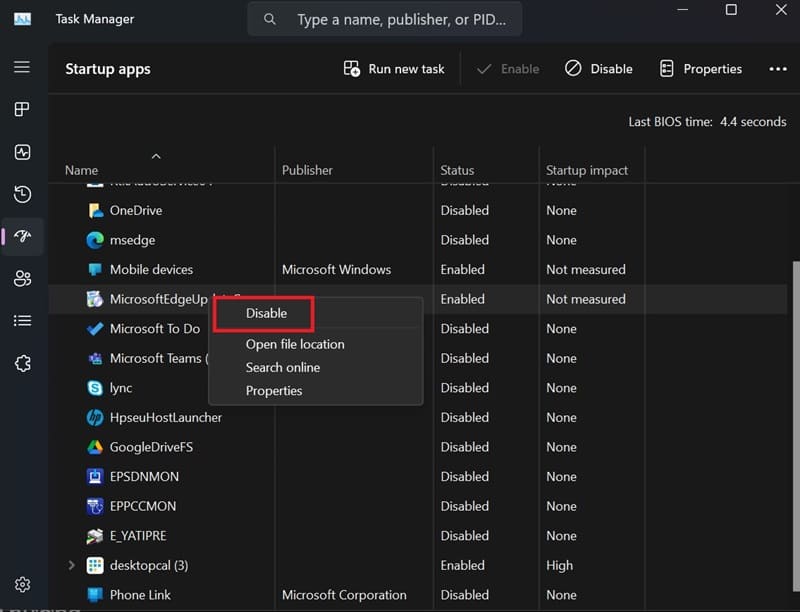Viewport: 800px width, 612px height.
Task: Open Performance page in sidebar
Action: (x=22, y=152)
